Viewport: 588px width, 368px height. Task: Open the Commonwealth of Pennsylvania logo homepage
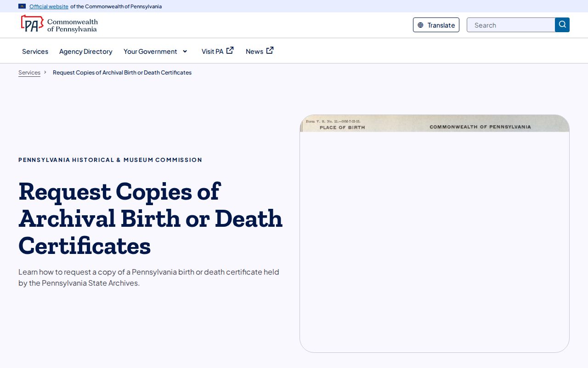coord(59,25)
